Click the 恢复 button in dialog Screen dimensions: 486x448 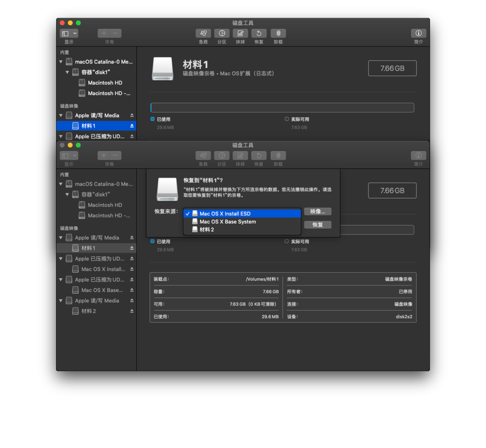coord(318,225)
